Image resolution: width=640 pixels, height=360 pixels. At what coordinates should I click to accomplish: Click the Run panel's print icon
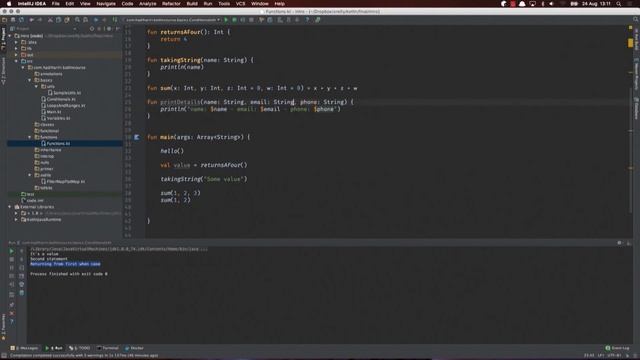(22, 284)
